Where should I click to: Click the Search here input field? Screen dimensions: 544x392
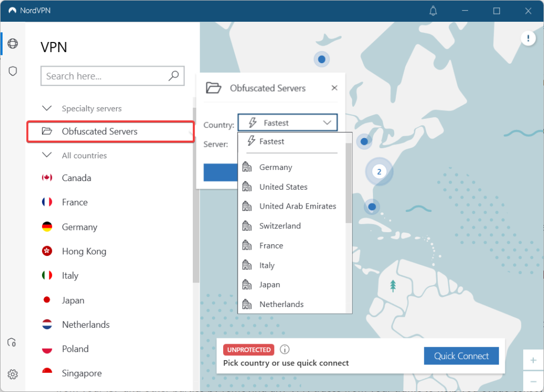105,76
